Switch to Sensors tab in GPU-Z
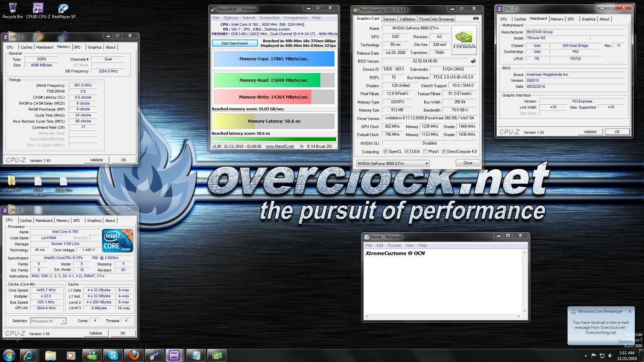 click(389, 19)
